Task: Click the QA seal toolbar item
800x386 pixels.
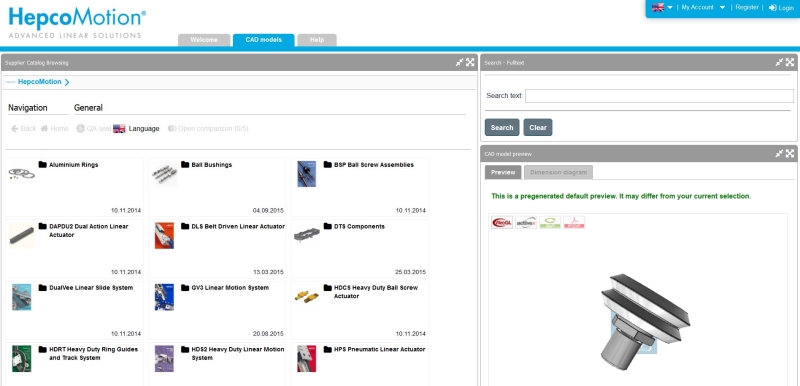Action: click(x=93, y=128)
